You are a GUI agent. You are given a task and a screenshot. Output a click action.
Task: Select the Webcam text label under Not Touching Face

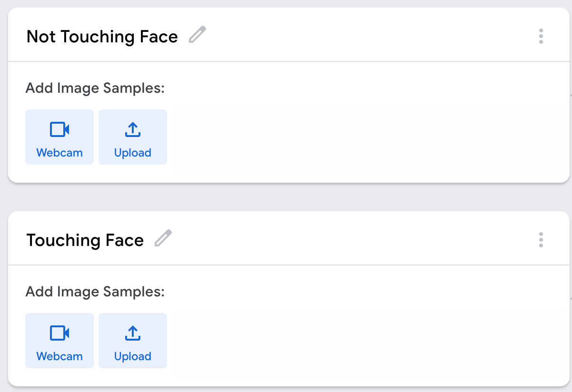point(59,153)
